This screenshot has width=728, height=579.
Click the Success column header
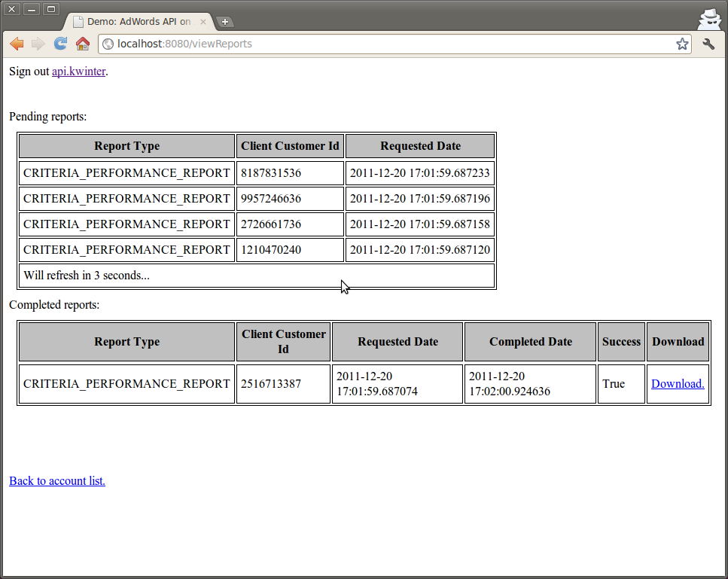click(621, 341)
